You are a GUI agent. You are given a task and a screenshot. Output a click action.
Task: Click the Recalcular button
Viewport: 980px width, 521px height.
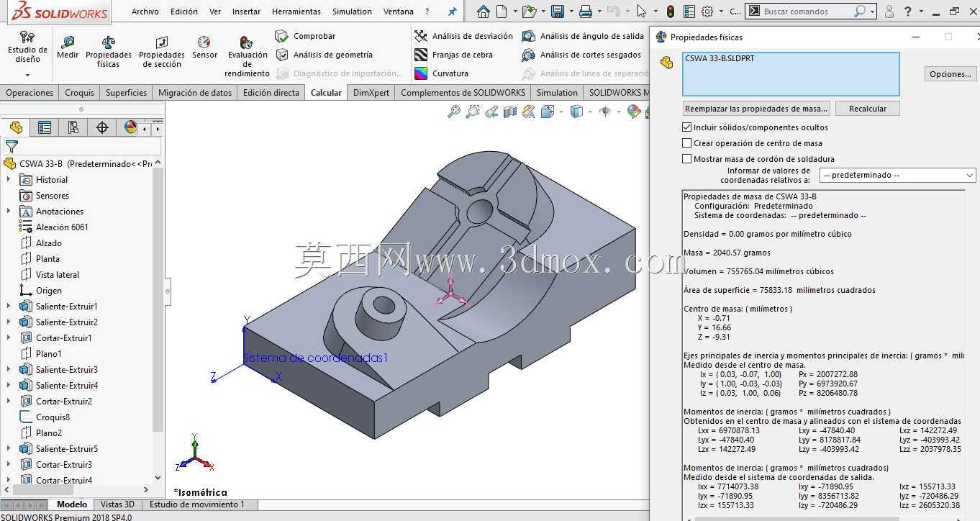point(868,109)
